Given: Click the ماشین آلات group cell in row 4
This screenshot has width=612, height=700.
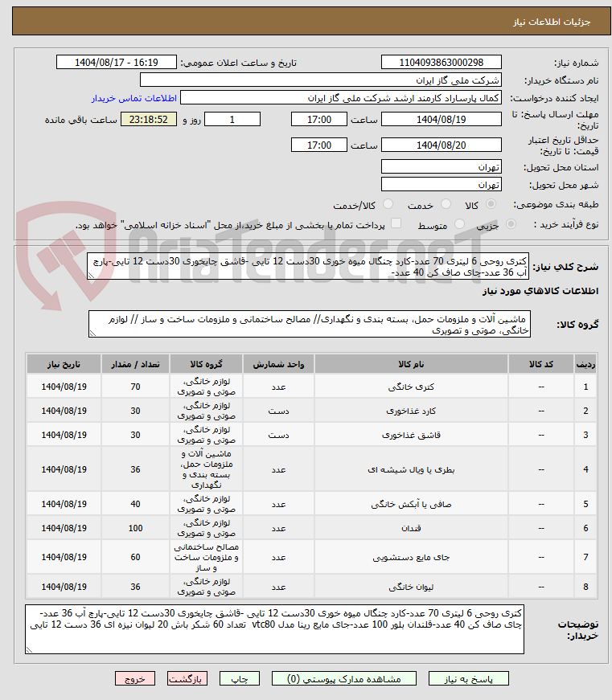Looking at the screenshot, I should click(x=206, y=469).
